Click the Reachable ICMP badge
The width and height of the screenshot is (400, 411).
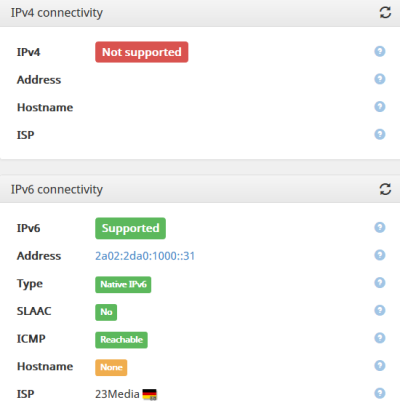[121, 340]
